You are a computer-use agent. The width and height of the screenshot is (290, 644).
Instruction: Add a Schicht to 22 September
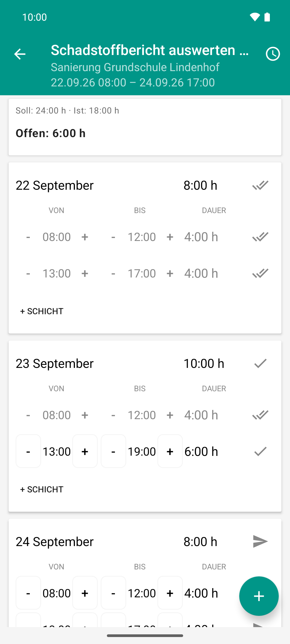tap(42, 311)
